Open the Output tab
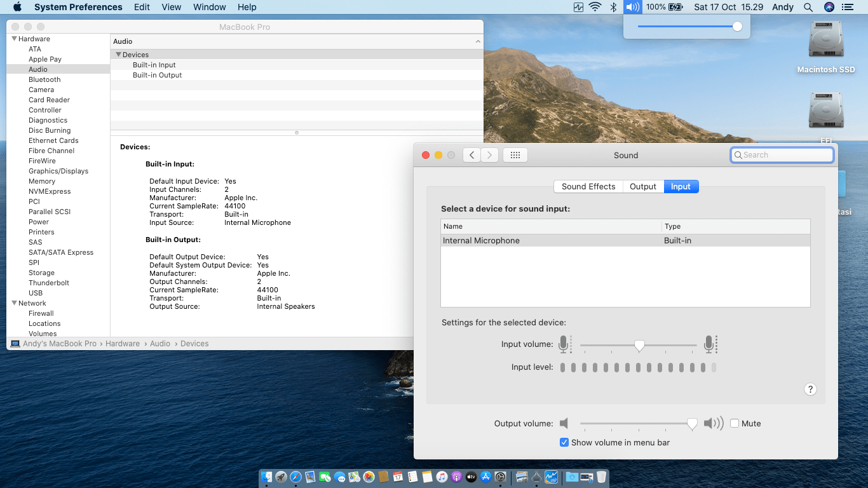The image size is (868, 488). (642, 186)
